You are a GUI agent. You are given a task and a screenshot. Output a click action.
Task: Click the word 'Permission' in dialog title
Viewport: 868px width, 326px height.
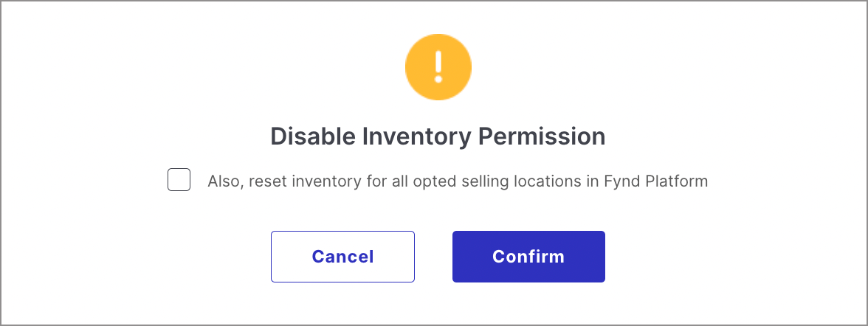[542, 136]
